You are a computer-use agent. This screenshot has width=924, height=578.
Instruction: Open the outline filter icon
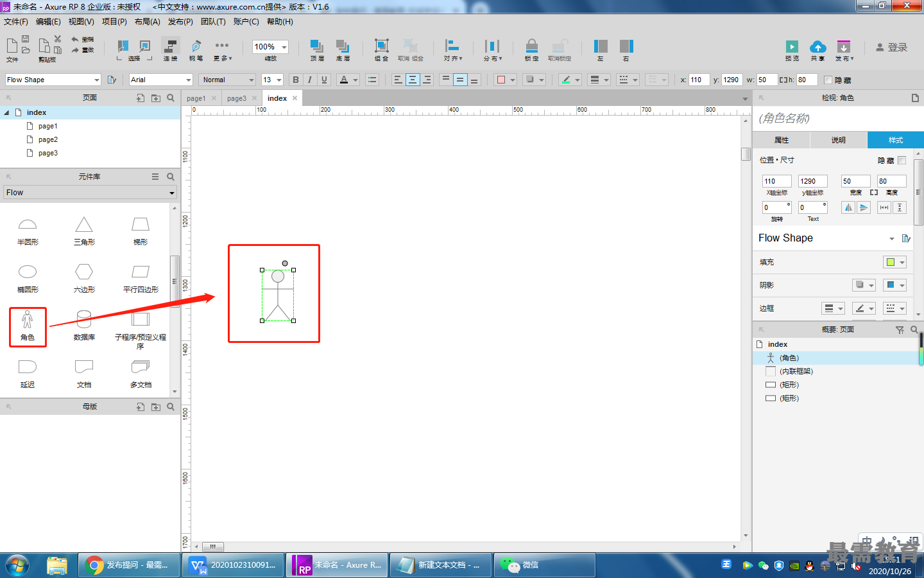[x=900, y=329]
